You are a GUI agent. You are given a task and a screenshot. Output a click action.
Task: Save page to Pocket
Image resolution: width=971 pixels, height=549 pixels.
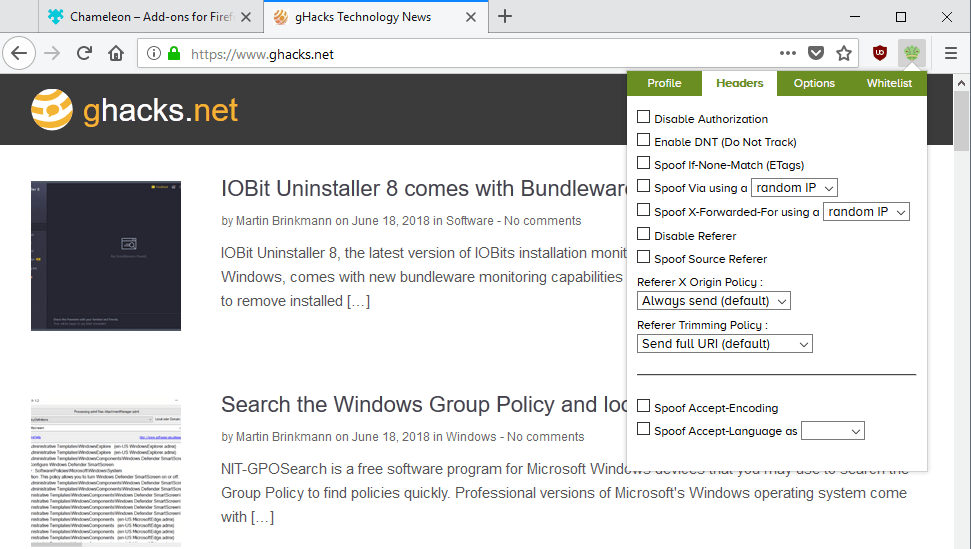(816, 53)
